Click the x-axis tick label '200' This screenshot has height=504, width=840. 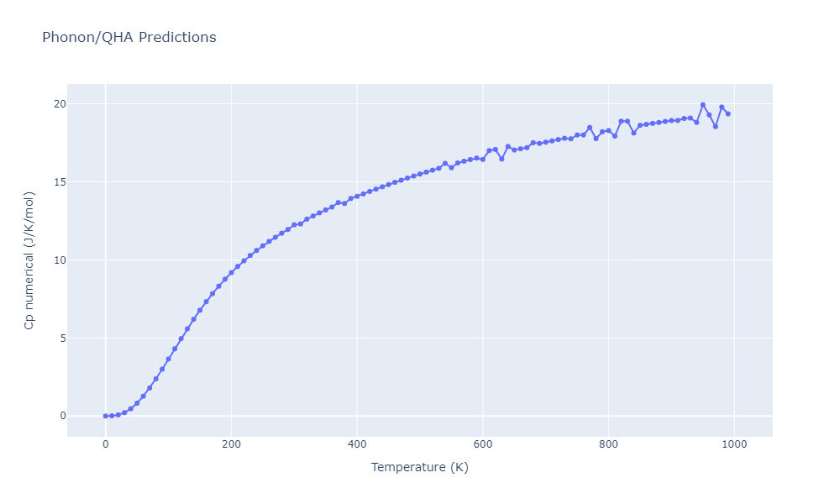231,444
